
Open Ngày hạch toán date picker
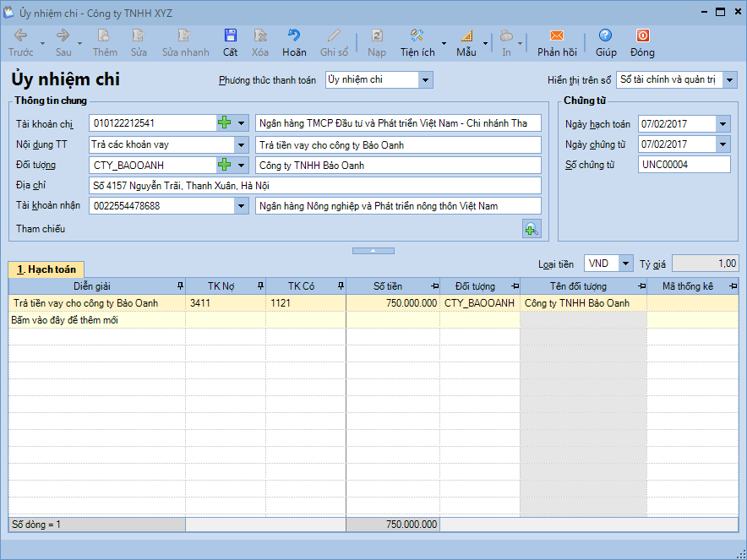(x=723, y=124)
